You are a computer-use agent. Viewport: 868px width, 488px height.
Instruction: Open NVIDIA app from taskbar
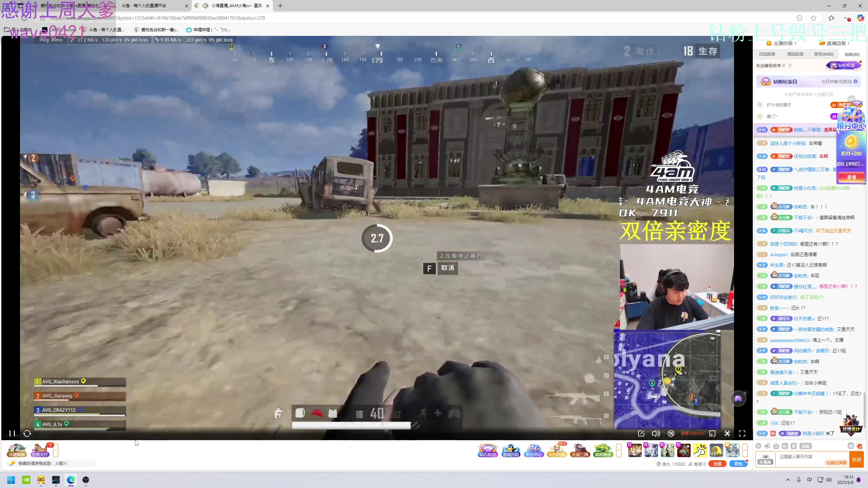coord(26,480)
